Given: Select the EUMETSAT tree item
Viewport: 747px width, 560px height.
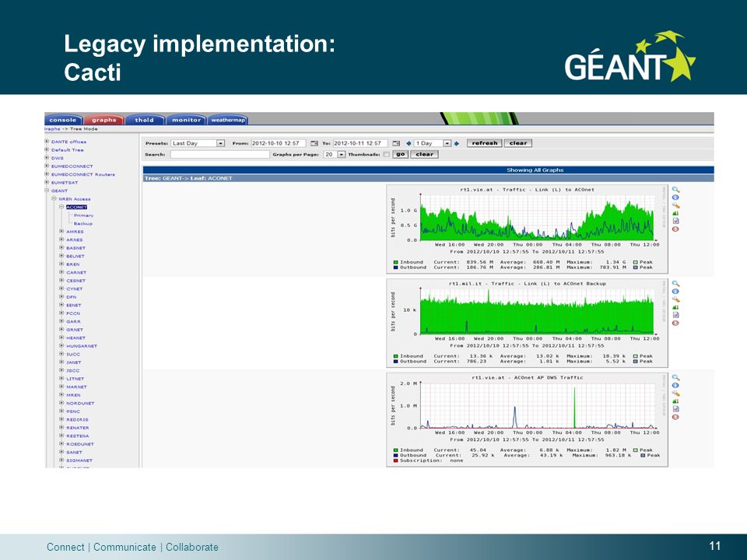Looking at the screenshot, I should (65, 182).
